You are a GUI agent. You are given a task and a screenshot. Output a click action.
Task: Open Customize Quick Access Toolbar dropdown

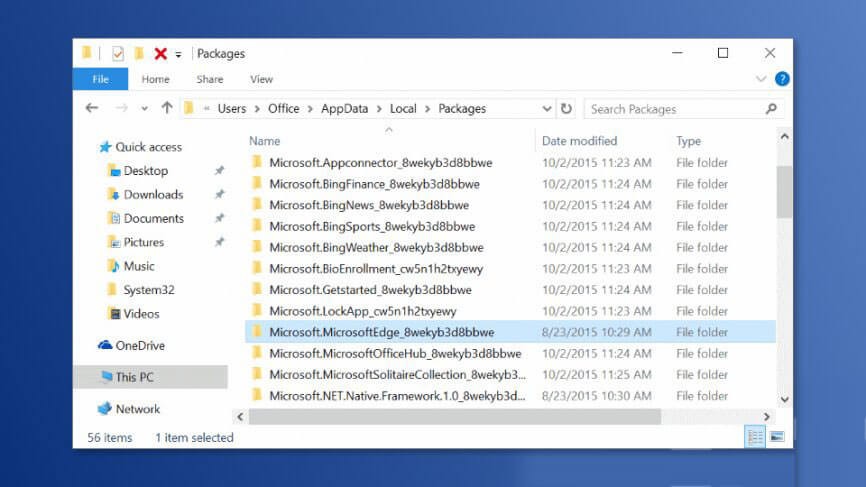pyautogui.click(x=179, y=54)
